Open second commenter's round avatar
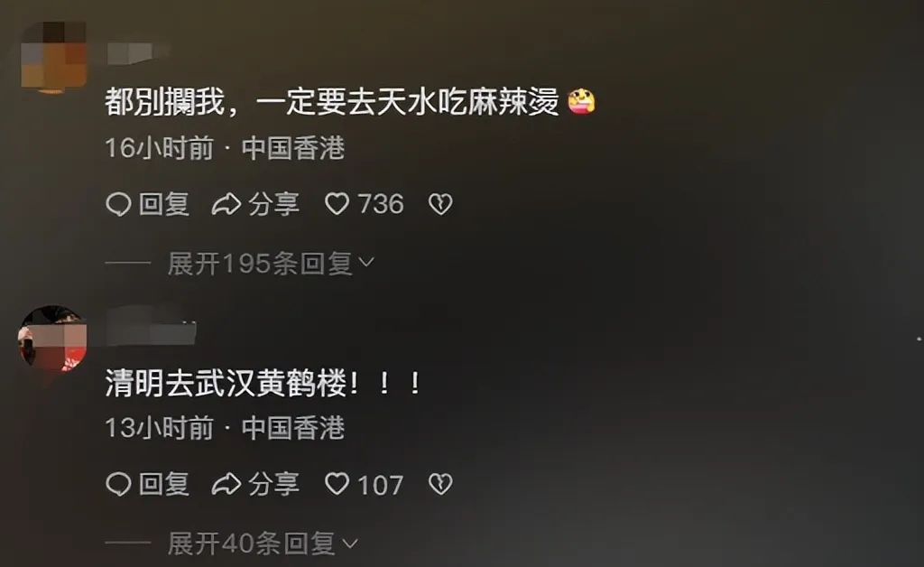924x567 pixels. tap(53, 339)
